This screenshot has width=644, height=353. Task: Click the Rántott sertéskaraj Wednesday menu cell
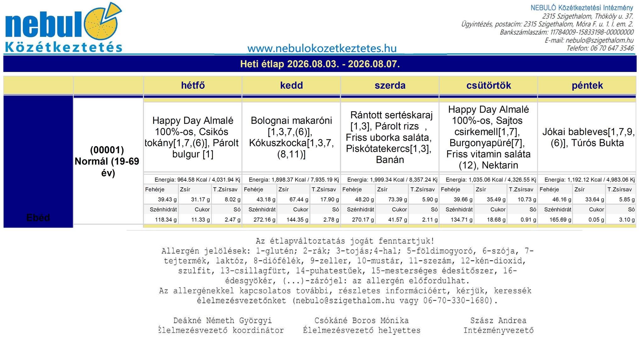[390, 137]
